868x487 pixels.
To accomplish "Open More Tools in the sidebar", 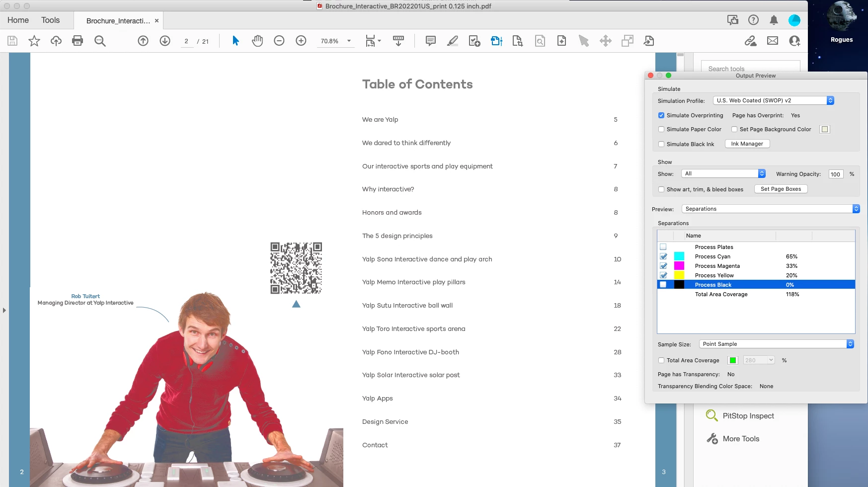I will pyautogui.click(x=733, y=439).
